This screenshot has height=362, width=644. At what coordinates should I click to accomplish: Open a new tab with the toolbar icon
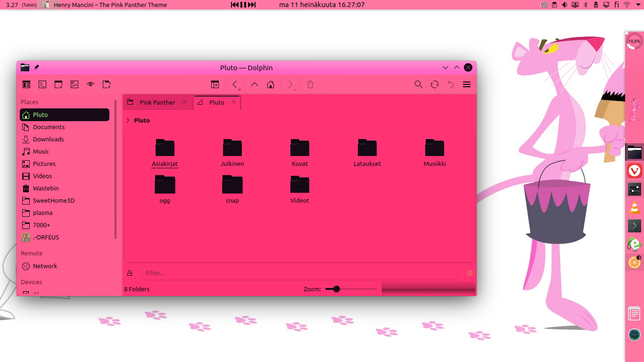click(x=107, y=85)
